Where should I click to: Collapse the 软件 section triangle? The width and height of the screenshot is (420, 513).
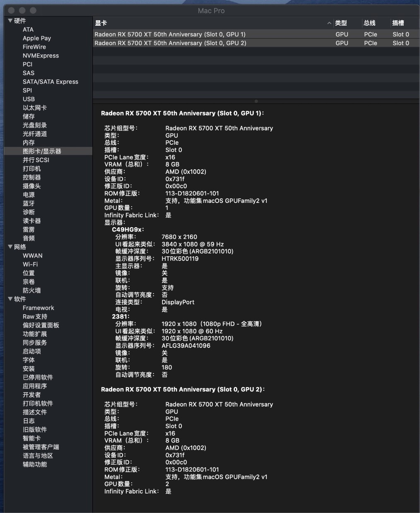[x=10, y=299]
